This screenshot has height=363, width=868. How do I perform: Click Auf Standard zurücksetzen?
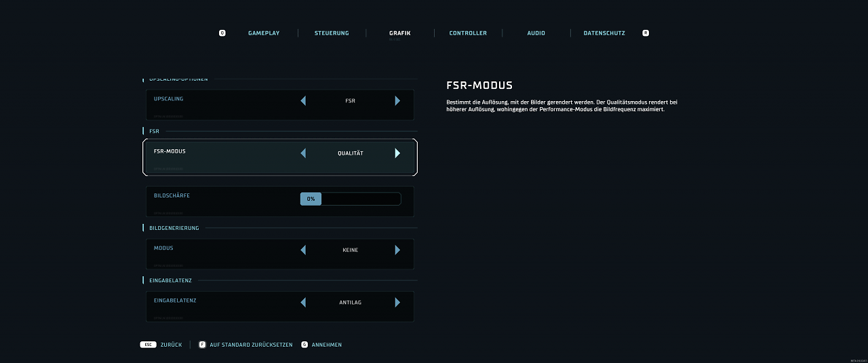[251, 345]
